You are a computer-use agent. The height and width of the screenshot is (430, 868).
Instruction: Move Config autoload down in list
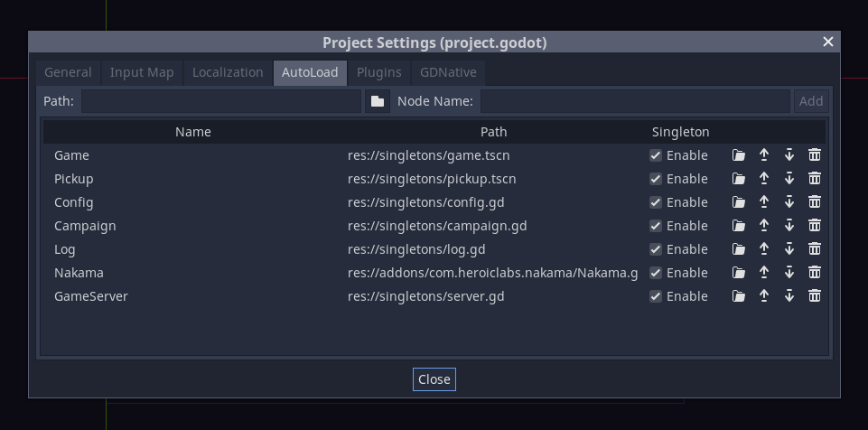tap(789, 202)
